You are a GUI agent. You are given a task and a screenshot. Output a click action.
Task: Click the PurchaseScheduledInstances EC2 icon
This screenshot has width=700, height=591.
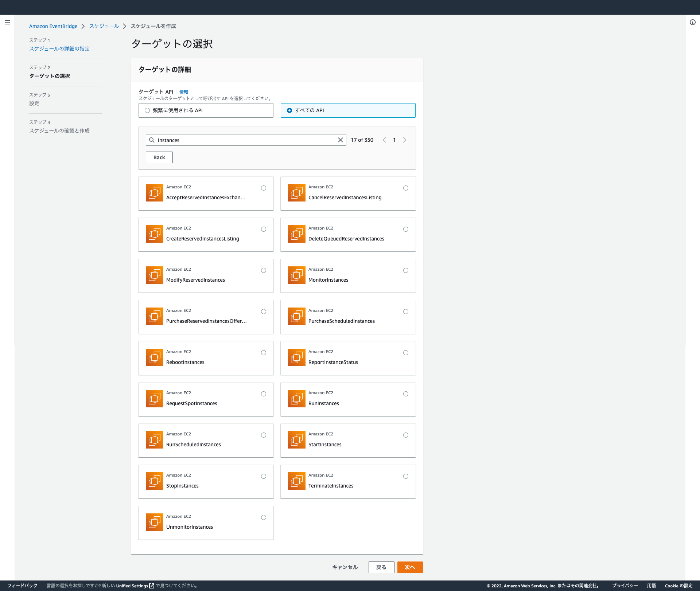coord(297,316)
